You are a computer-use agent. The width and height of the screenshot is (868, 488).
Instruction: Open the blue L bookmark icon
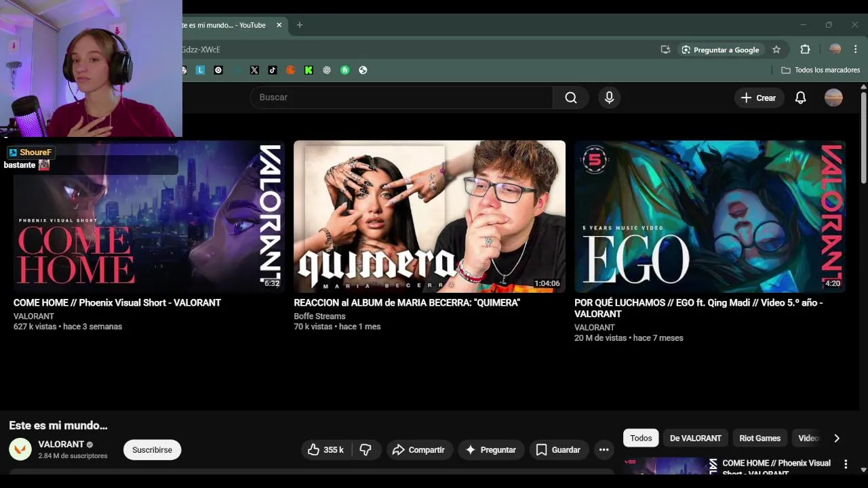[200, 70]
